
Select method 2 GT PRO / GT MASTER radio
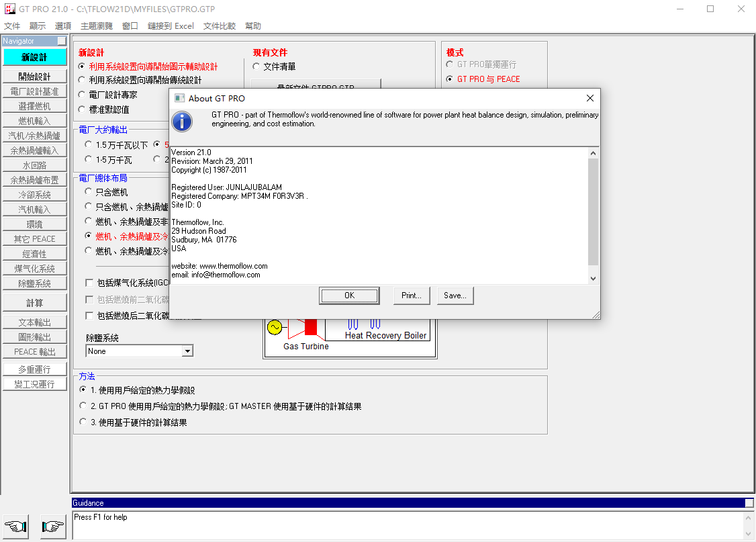pos(83,406)
